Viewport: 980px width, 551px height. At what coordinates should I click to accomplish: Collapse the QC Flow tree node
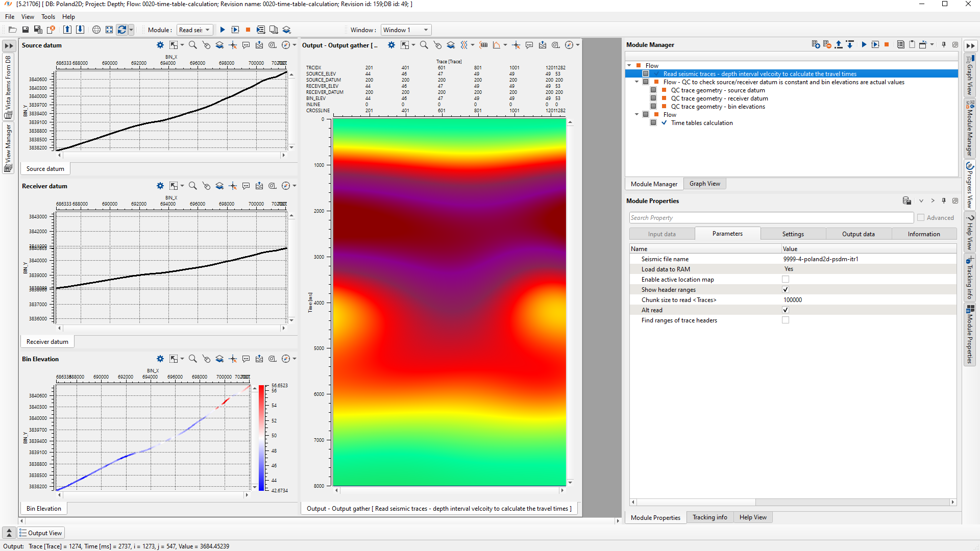coord(636,82)
